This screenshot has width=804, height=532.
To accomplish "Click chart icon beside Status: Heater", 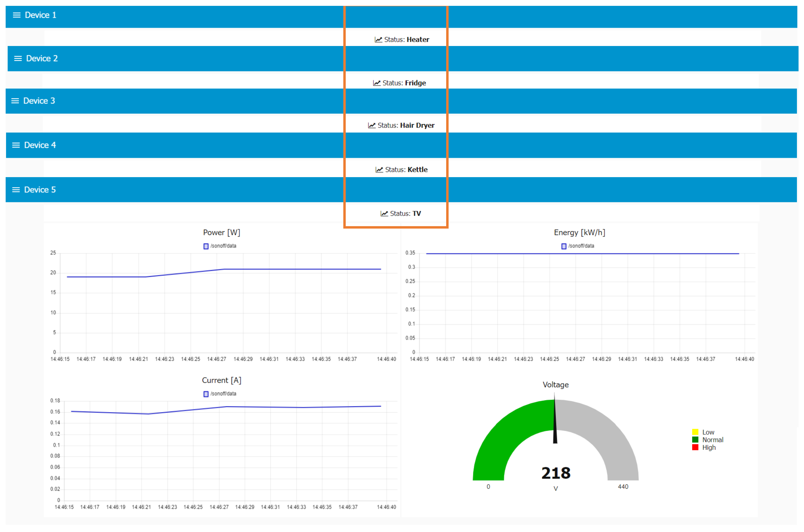I will coord(378,40).
